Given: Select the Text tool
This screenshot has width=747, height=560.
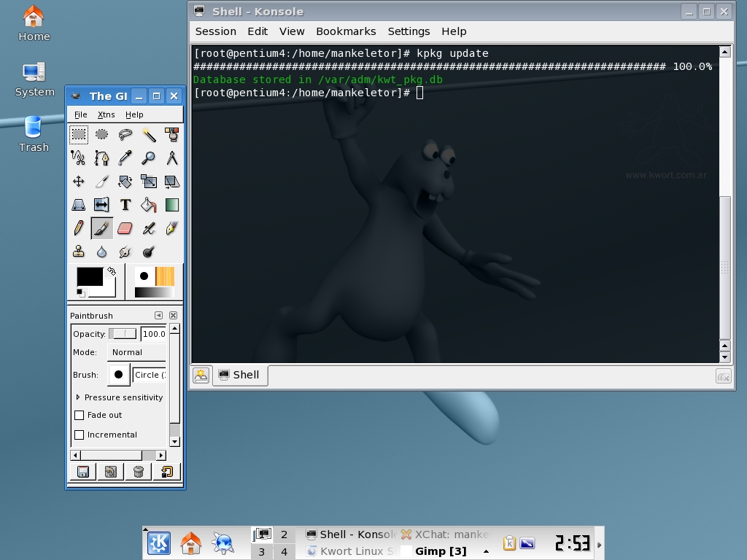Looking at the screenshot, I should pyautogui.click(x=125, y=205).
